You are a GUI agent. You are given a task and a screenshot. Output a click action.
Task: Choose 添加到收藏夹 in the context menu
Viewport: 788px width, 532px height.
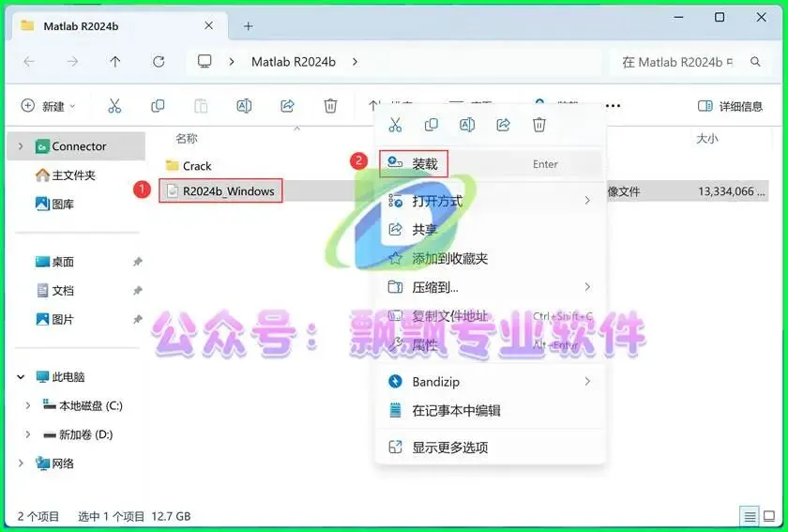[491, 258]
